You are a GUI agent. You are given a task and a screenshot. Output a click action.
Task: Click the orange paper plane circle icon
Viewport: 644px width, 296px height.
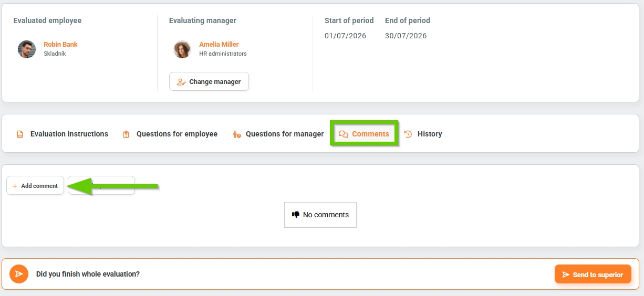(x=19, y=274)
